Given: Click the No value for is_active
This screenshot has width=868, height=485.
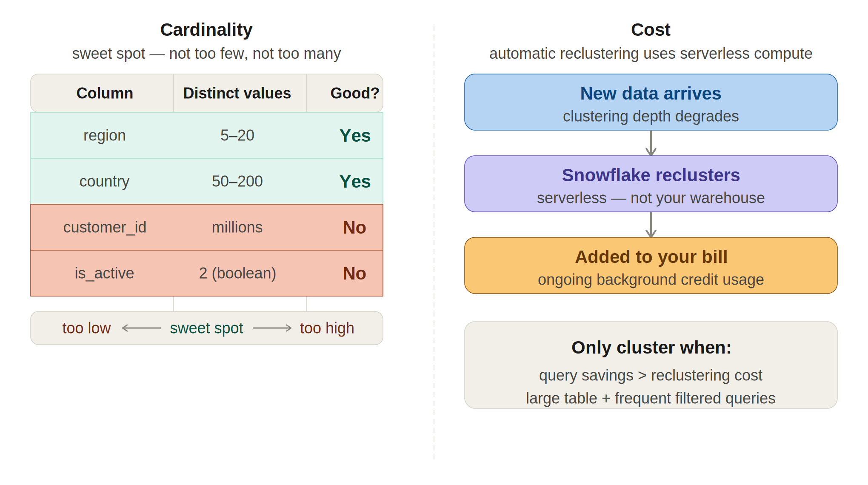Looking at the screenshot, I should pos(354,274).
